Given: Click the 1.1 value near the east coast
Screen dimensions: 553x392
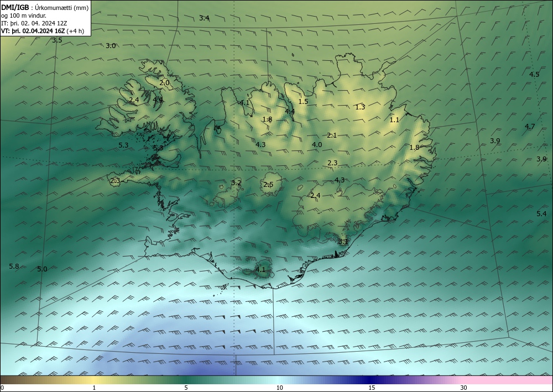Looking at the screenshot, I should click(394, 120).
